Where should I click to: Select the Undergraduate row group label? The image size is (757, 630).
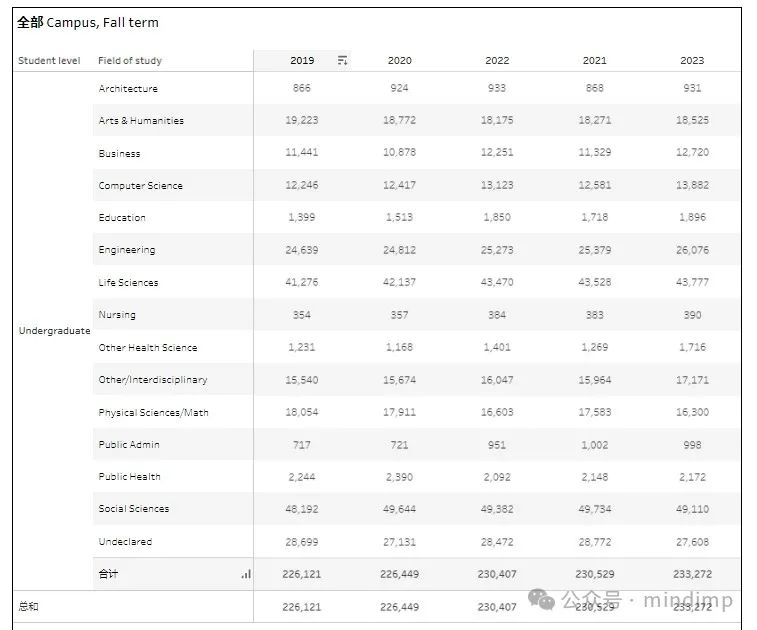point(54,331)
